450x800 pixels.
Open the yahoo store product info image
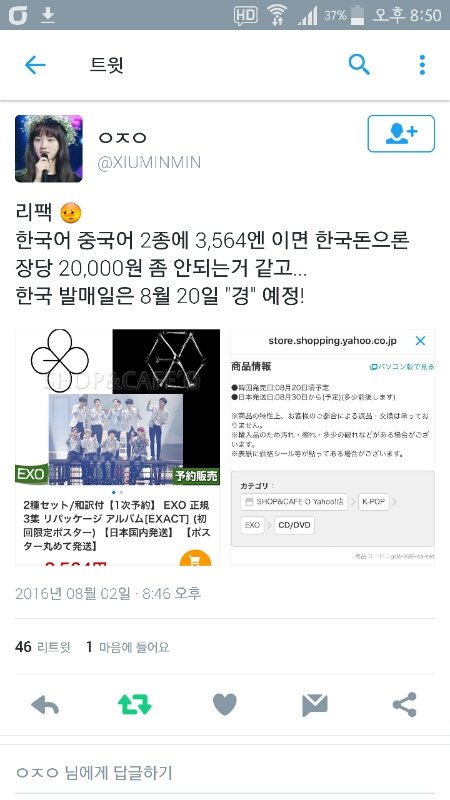pos(333,447)
